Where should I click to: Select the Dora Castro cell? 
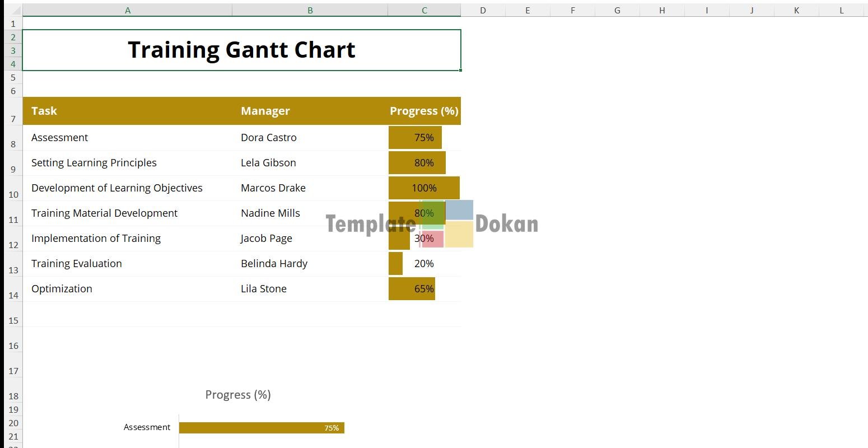point(310,138)
